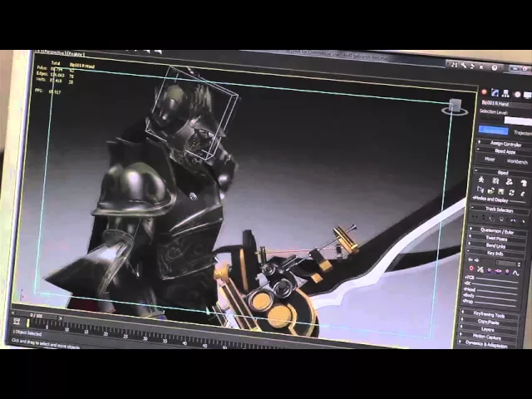Collapse the Track Selection rollout

(500, 209)
